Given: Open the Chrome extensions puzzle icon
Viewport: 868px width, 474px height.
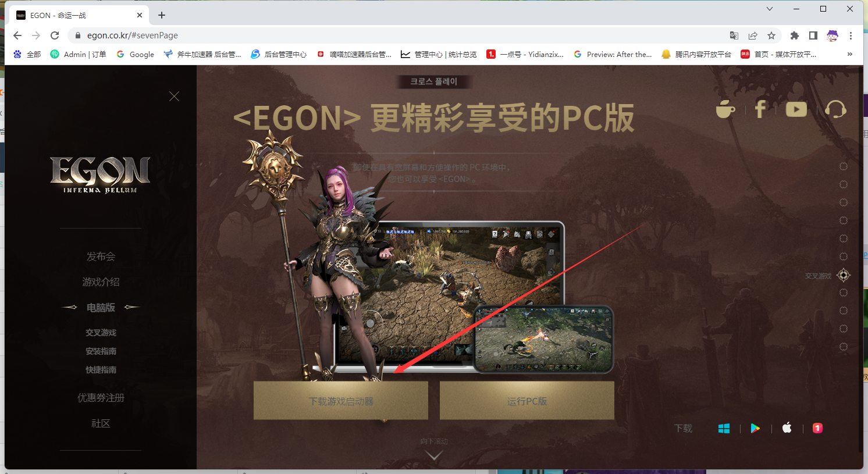Looking at the screenshot, I should [x=795, y=35].
